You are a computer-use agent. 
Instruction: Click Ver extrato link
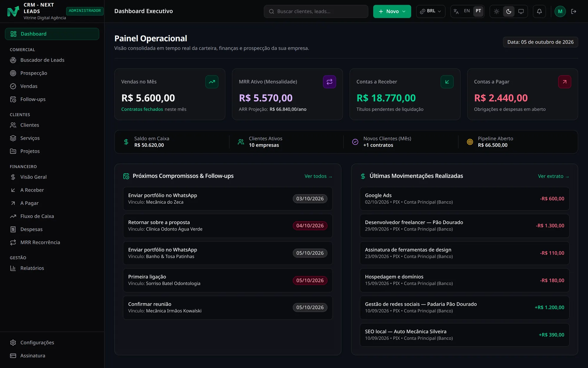click(x=553, y=176)
